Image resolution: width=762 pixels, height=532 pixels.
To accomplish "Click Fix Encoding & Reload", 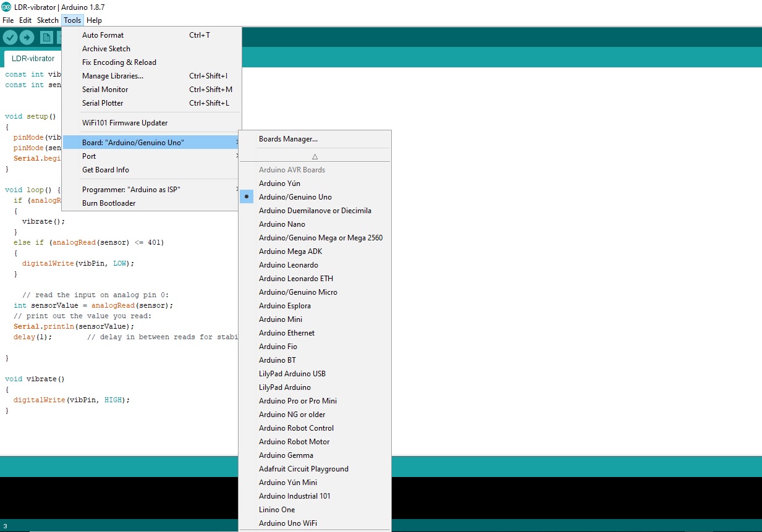I will click(151, 62).
